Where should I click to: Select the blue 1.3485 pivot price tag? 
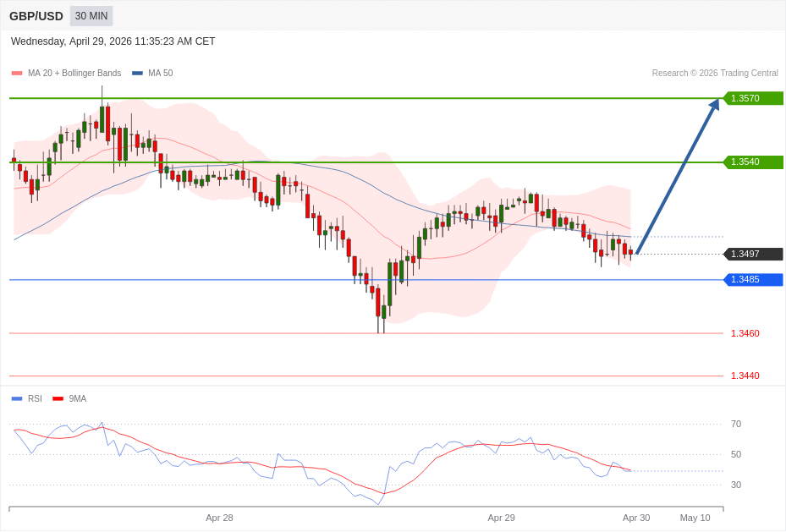point(752,280)
